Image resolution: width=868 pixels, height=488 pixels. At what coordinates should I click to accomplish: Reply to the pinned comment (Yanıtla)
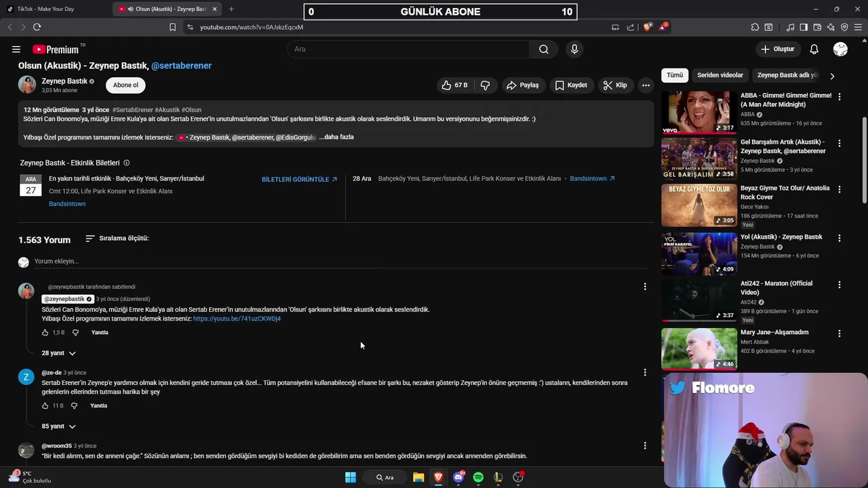(x=100, y=333)
